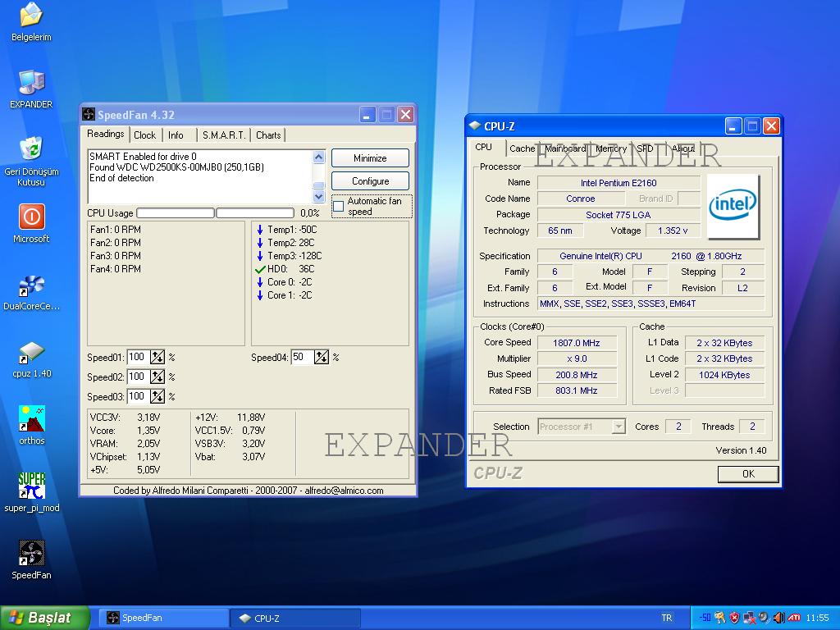Click the volume speaker tray icon
This screenshot has height=630, width=840.
779,618
